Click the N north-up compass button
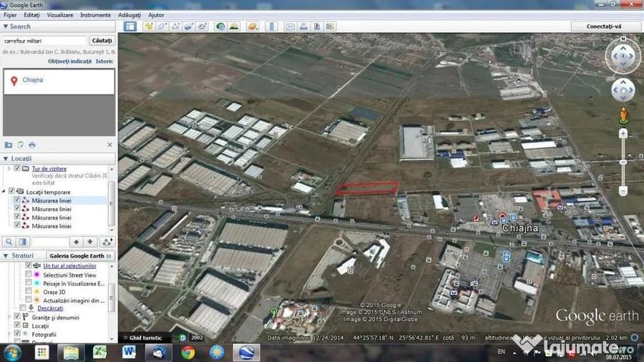Screen dimensions: 644x362 [623, 39]
